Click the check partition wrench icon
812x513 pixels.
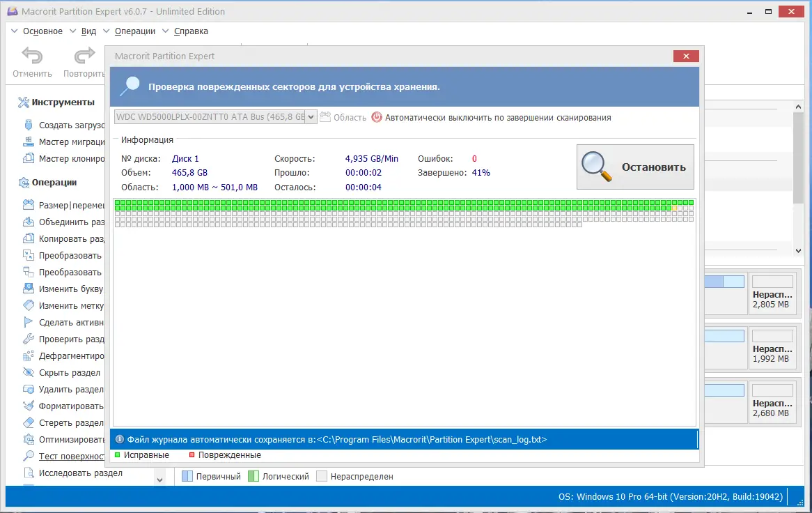pos(29,339)
